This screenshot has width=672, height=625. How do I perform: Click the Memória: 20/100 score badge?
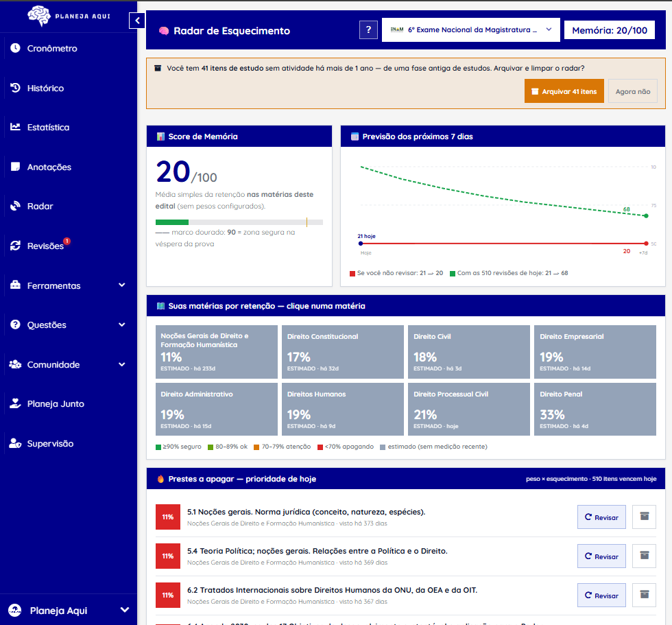click(x=610, y=30)
